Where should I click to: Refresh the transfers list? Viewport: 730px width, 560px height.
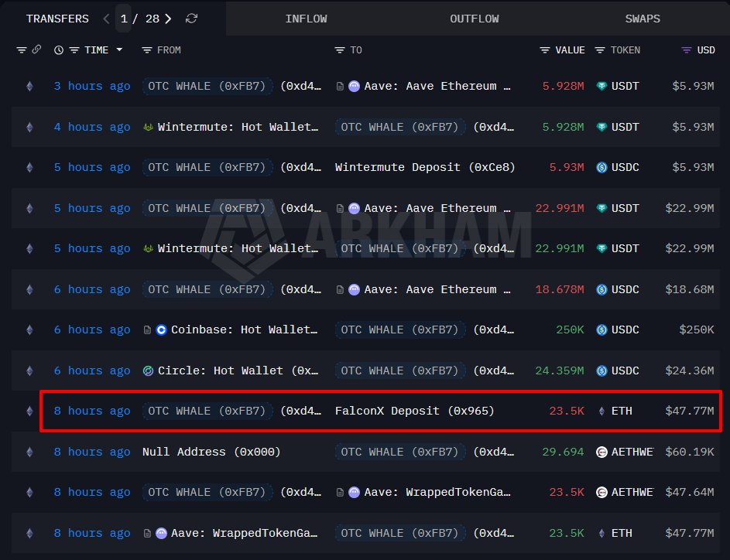pos(191,19)
